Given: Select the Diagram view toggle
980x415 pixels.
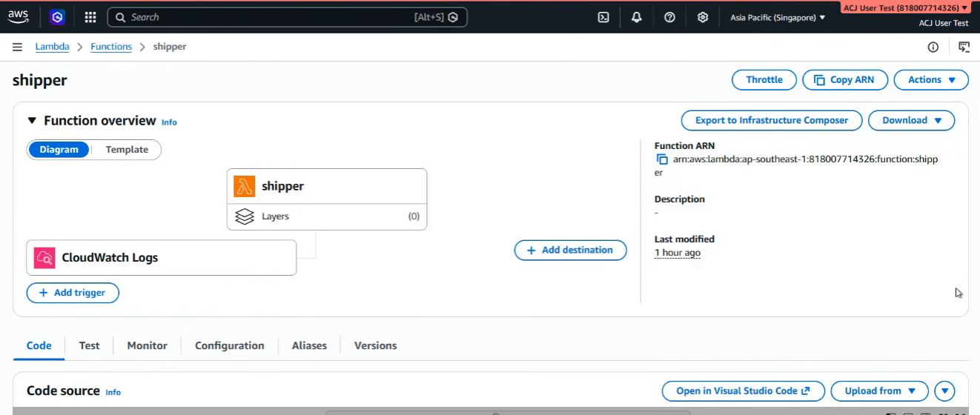Looking at the screenshot, I should [59, 150].
